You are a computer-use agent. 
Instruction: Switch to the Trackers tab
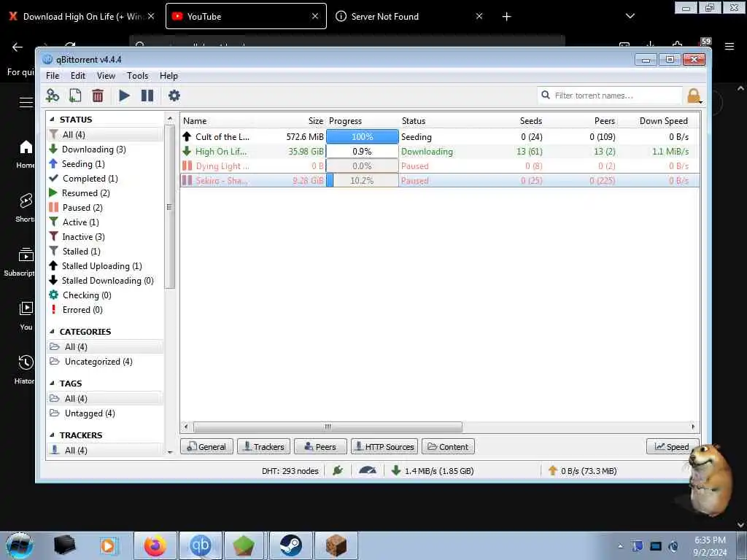(x=263, y=447)
